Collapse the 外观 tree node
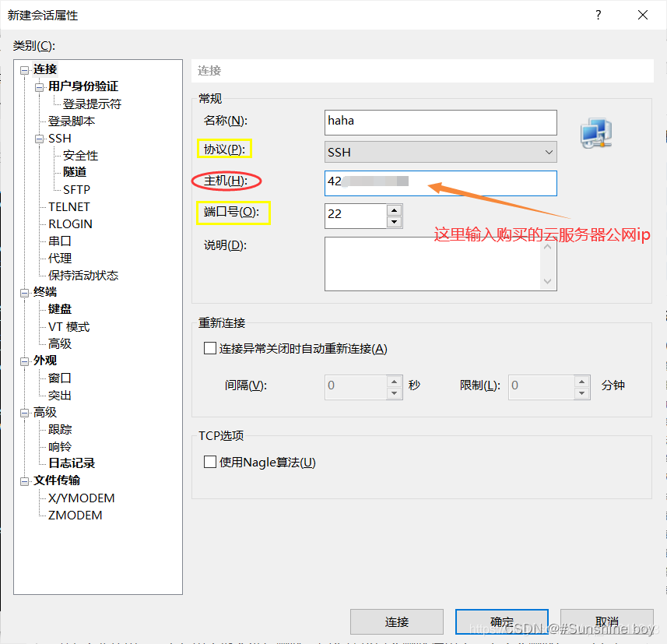Image resolution: width=667 pixels, height=644 pixels. (25, 361)
